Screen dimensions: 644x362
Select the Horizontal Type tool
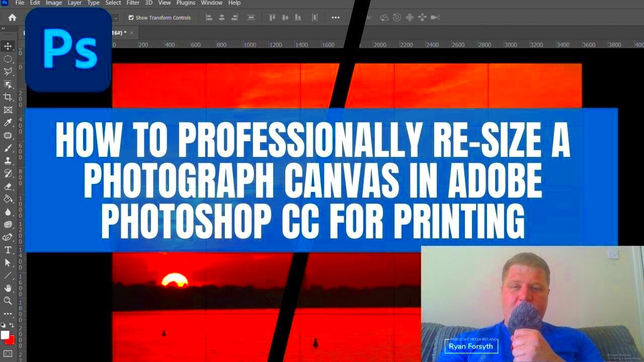point(8,250)
